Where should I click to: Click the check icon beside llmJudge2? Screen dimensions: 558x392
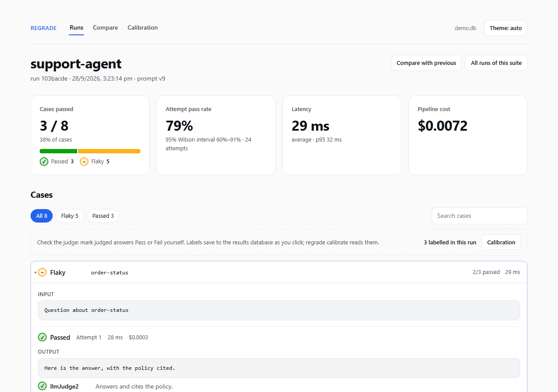pos(42,386)
